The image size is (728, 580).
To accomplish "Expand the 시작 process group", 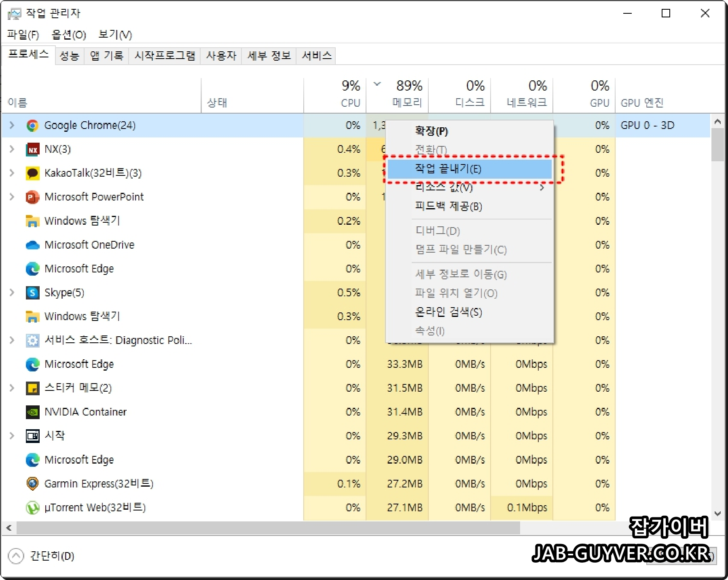I will tap(12, 436).
